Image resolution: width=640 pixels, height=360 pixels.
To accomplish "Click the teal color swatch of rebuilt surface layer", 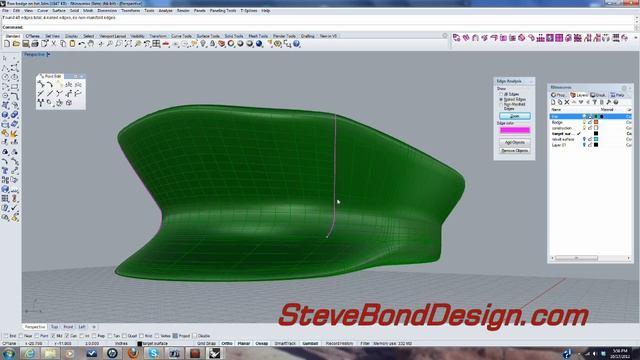I will (x=596, y=139).
